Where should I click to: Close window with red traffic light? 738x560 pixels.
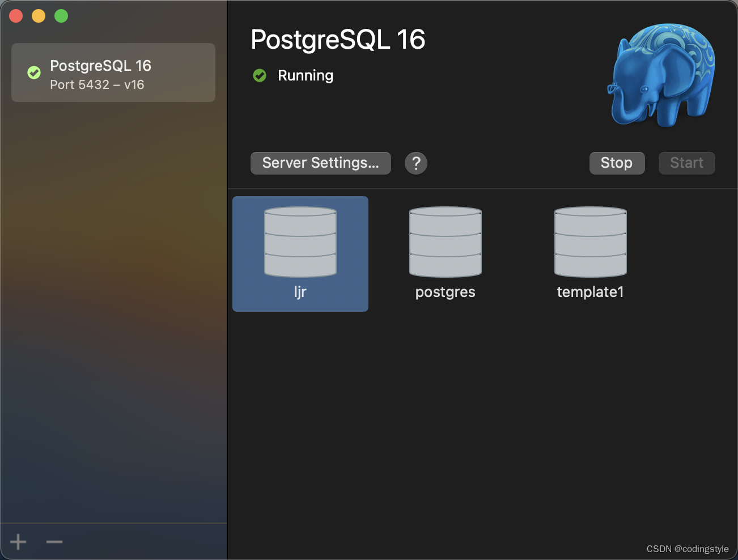tap(16, 16)
